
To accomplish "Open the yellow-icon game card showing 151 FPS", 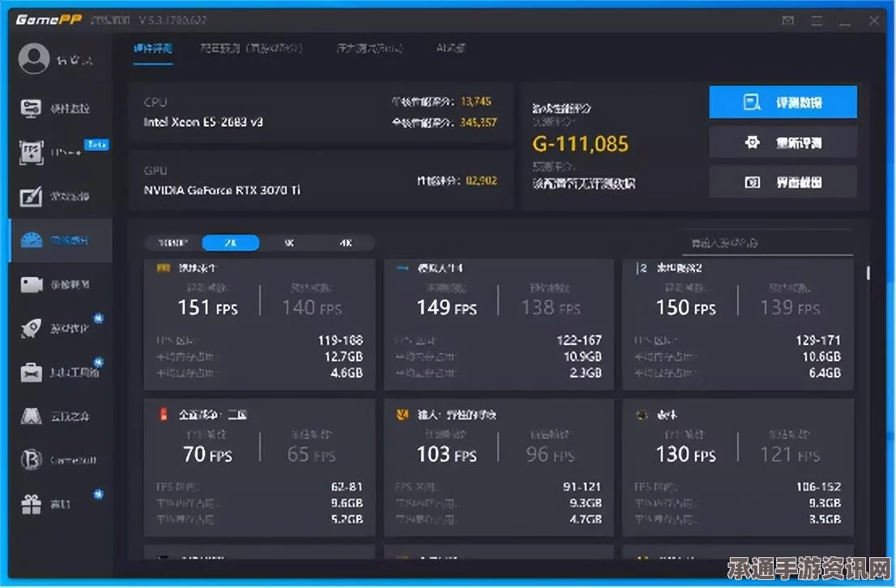I will coord(259,325).
